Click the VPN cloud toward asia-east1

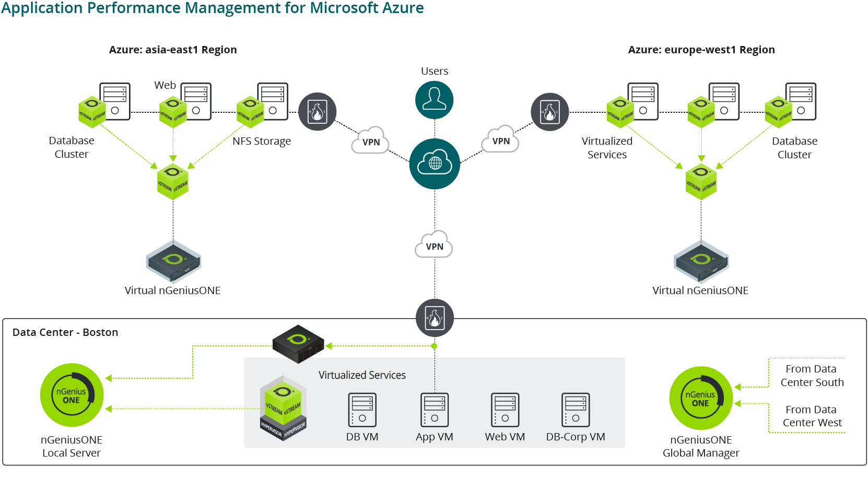tap(371, 141)
